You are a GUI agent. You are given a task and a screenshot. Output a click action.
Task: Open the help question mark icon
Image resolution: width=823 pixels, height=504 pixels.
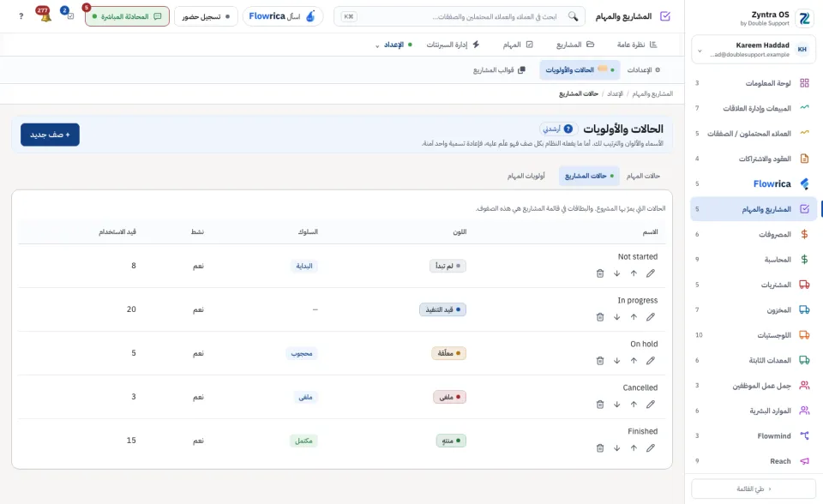click(x=21, y=16)
